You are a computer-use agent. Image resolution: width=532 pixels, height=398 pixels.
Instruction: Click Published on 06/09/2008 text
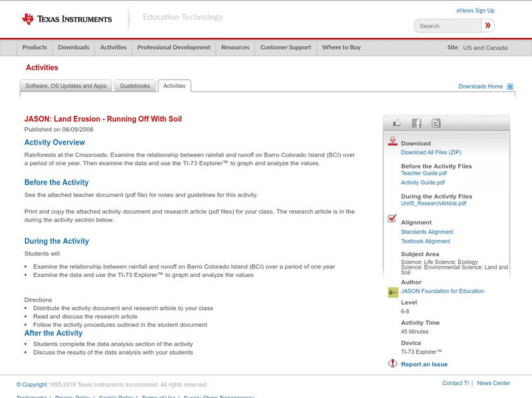pos(59,129)
